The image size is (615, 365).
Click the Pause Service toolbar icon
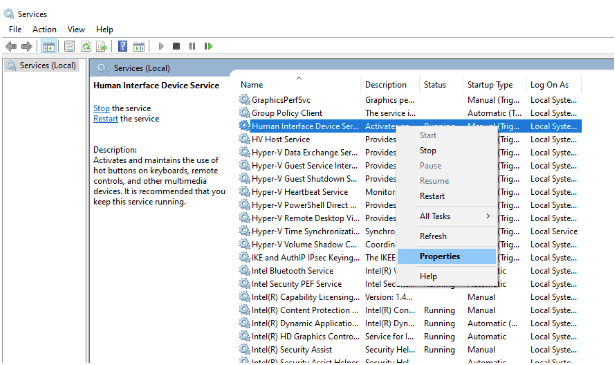click(x=192, y=46)
